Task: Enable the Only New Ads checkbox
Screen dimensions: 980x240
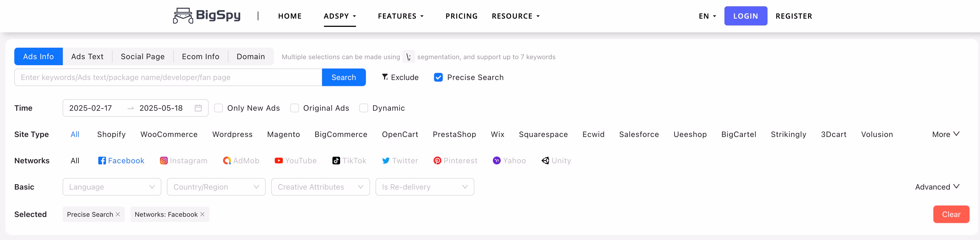Action: (x=218, y=108)
